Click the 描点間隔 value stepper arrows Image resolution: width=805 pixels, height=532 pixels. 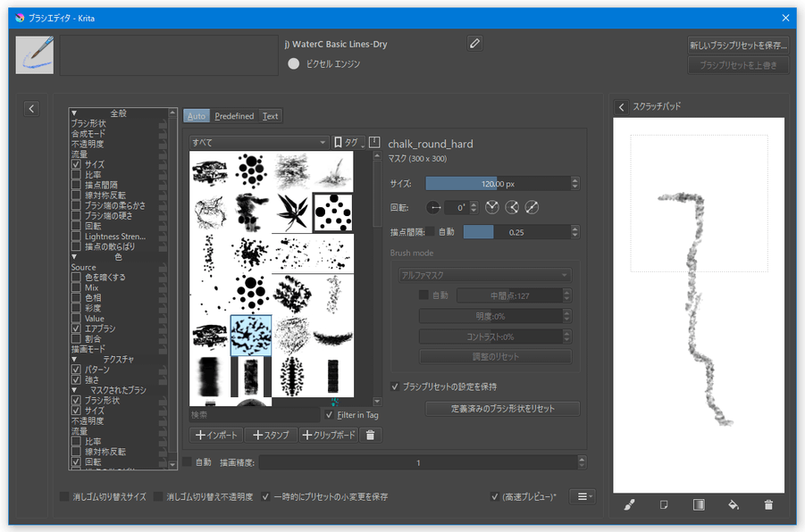[575, 232]
